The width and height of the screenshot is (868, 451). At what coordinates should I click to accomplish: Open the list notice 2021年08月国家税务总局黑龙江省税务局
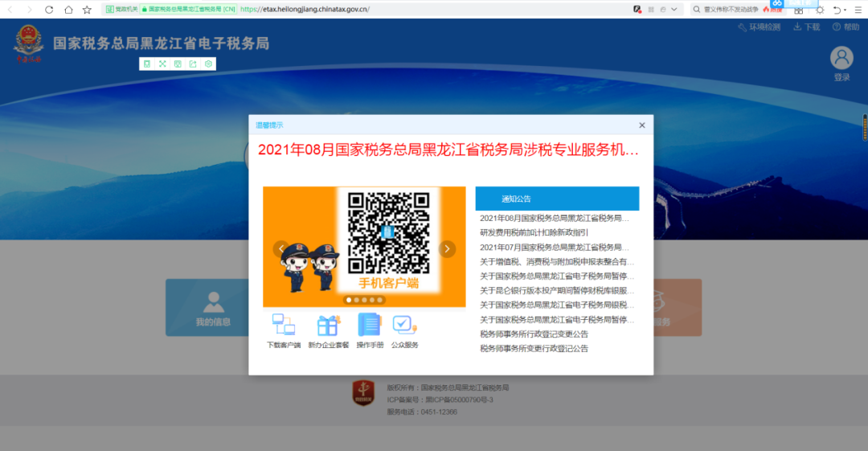point(554,219)
